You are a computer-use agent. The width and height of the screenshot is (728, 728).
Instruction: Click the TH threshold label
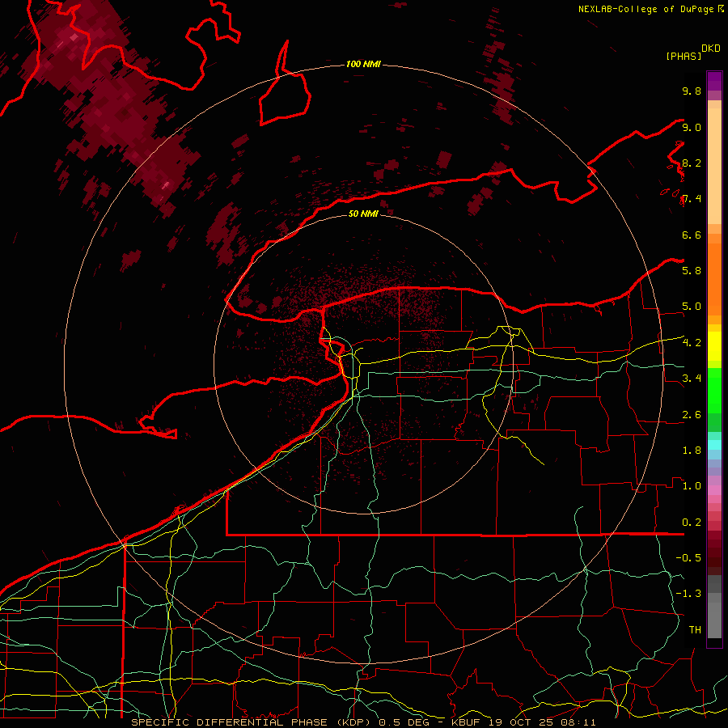(695, 630)
